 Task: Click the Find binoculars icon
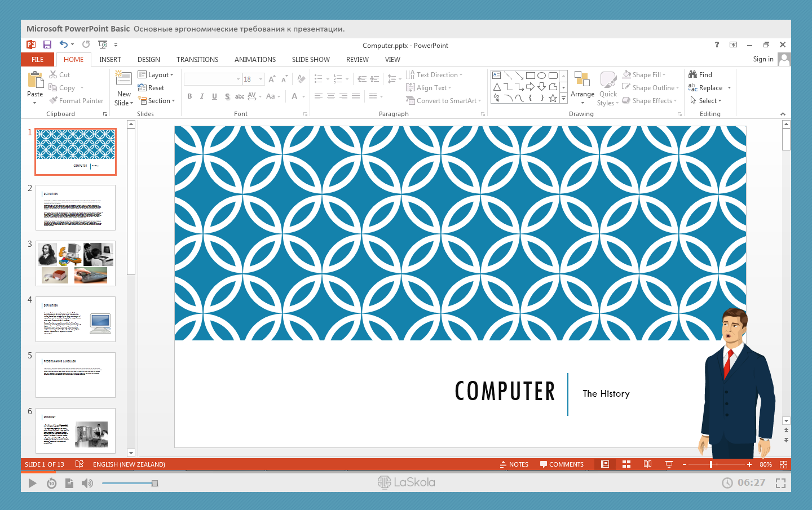point(693,74)
